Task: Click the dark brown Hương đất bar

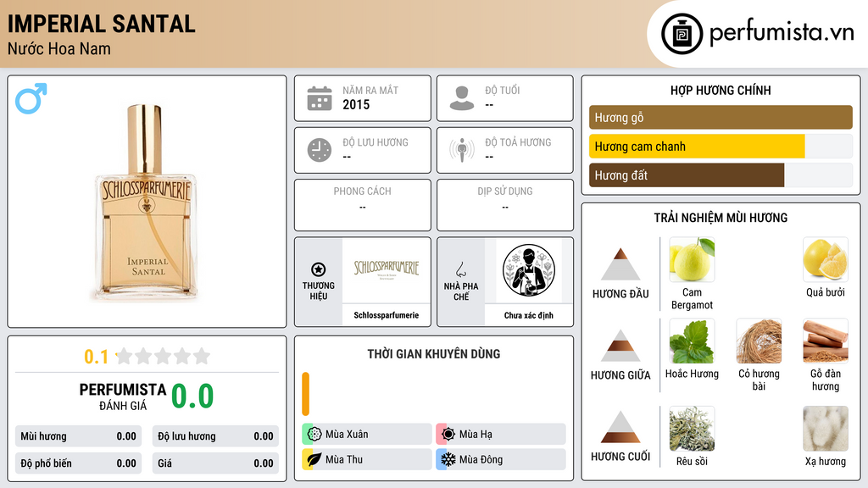Action: click(687, 175)
